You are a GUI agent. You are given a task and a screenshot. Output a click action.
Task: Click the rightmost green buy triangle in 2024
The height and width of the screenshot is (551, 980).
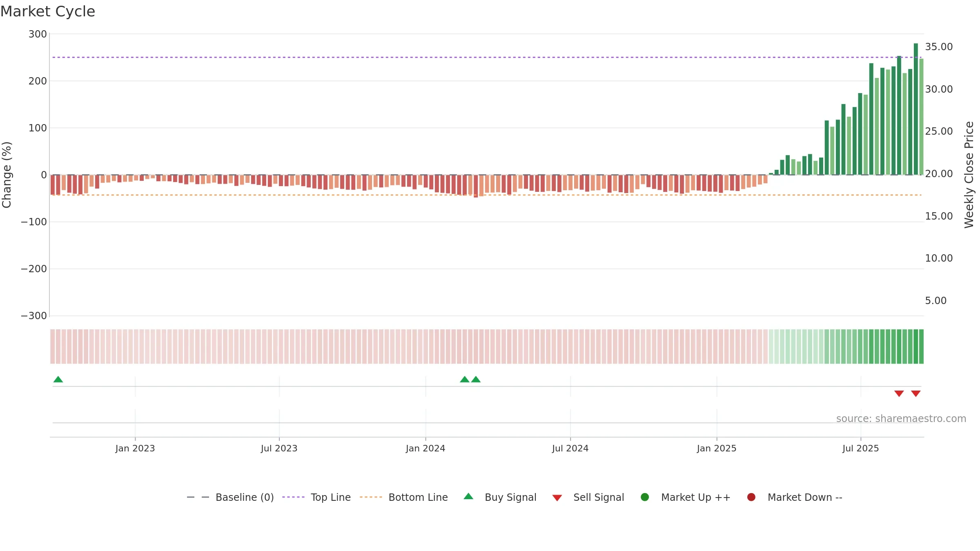[476, 380]
